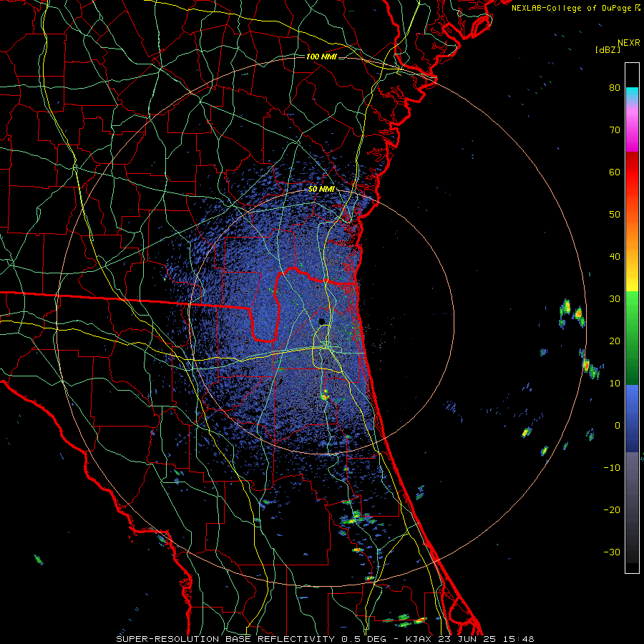644x644 pixels.
Task: Click the positive 10 value on the dBZ scale
Action: click(615, 384)
